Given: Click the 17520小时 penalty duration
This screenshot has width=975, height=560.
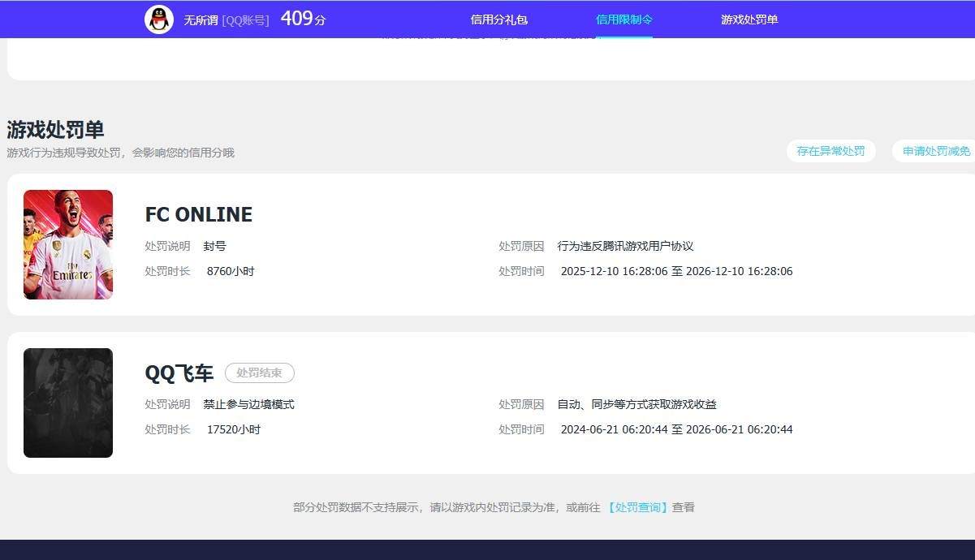Looking at the screenshot, I should pos(234,429).
